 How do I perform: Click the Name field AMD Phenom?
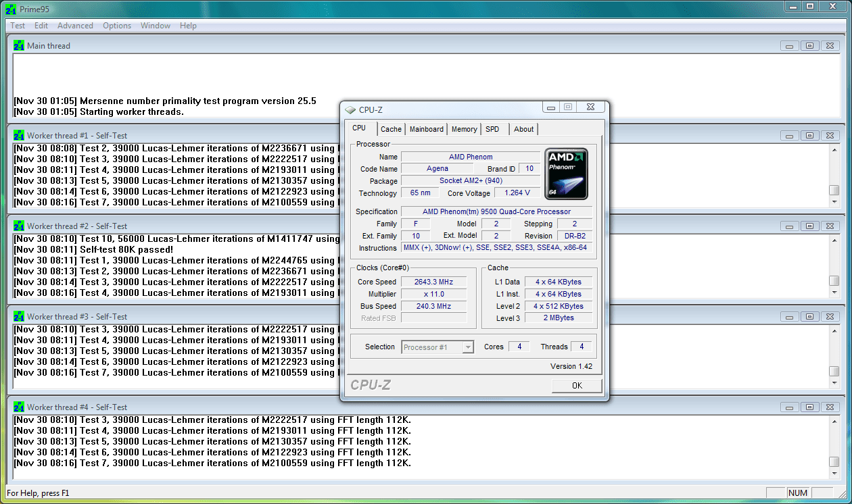pyautogui.click(x=471, y=157)
